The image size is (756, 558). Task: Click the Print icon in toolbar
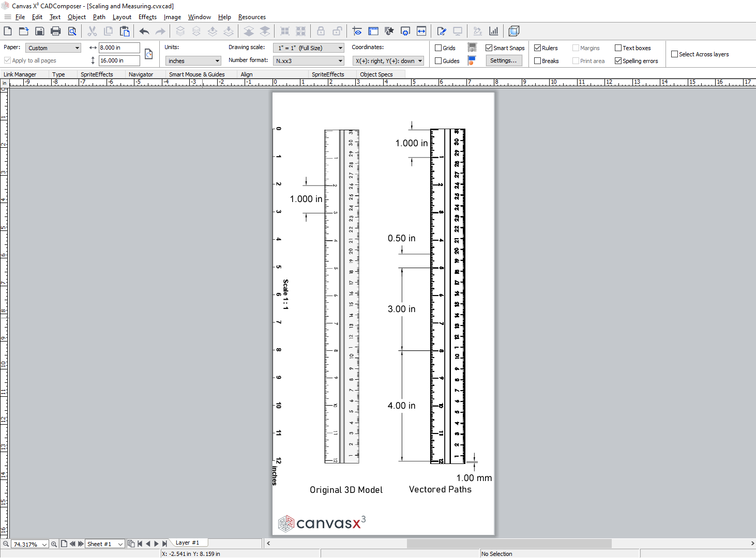point(56,31)
